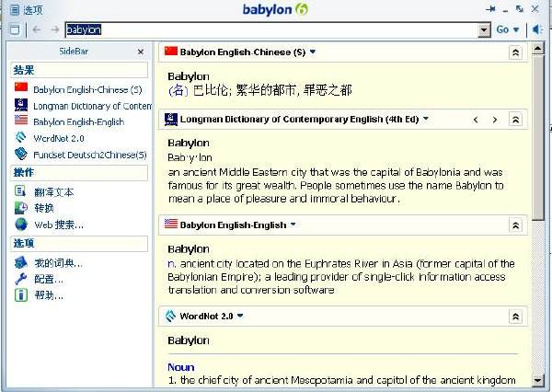Click the results scrollbar up arrow

coord(538,48)
